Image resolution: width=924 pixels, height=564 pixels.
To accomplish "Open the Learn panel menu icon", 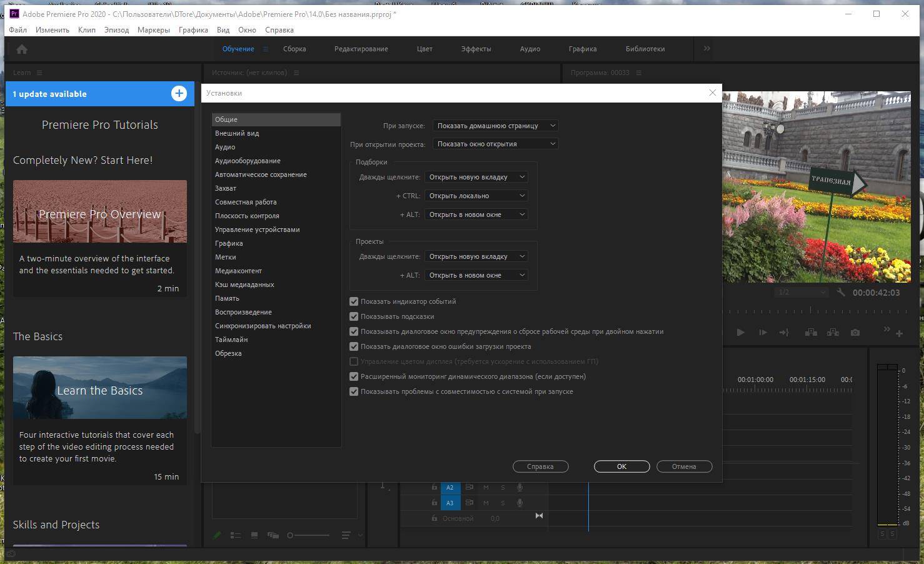I will click(x=39, y=73).
